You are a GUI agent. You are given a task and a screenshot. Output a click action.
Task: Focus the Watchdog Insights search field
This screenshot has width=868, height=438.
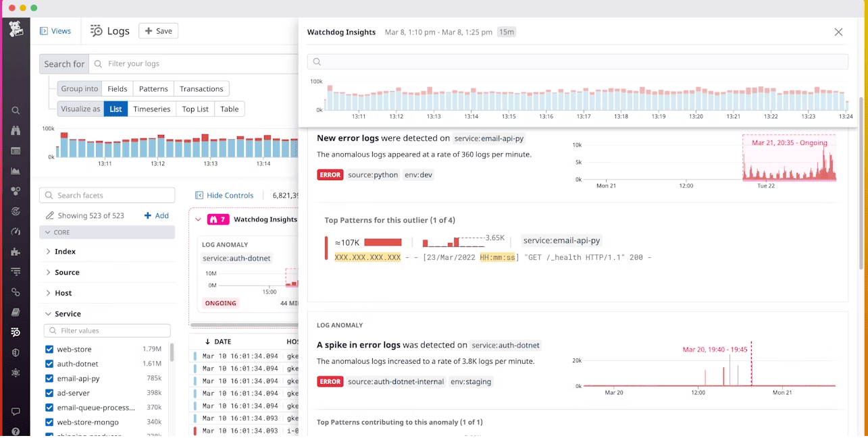(x=578, y=62)
